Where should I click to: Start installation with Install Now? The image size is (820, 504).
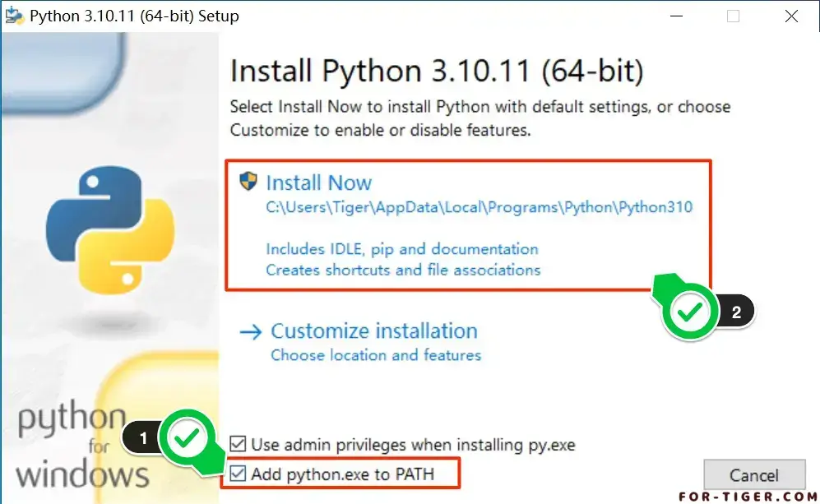click(x=319, y=183)
